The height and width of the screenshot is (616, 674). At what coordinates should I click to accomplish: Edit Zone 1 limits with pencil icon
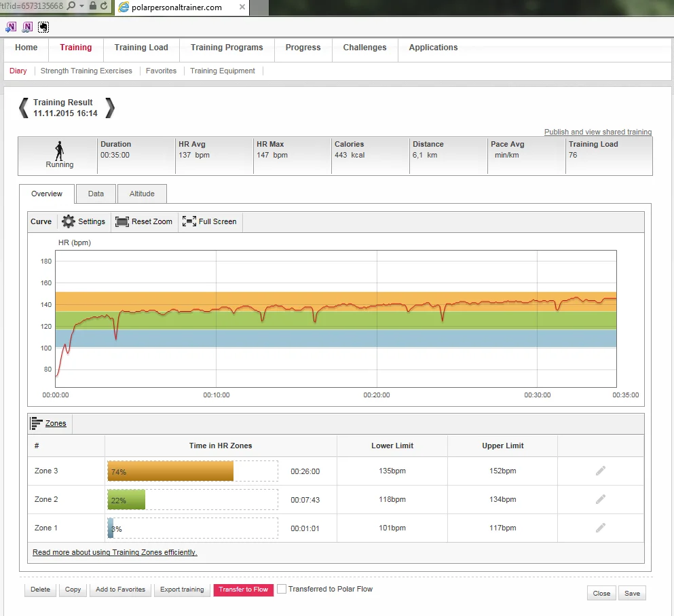(x=600, y=528)
